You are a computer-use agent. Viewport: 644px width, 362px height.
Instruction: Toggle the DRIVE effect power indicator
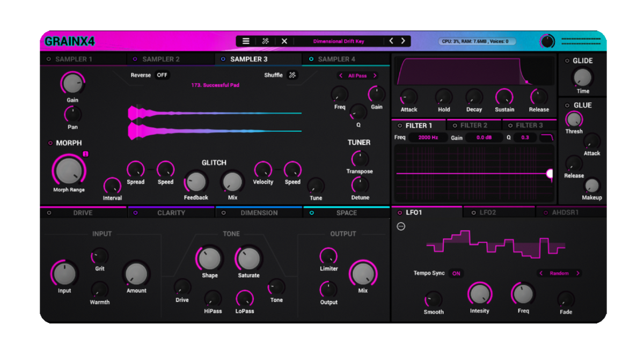(x=49, y=213)
